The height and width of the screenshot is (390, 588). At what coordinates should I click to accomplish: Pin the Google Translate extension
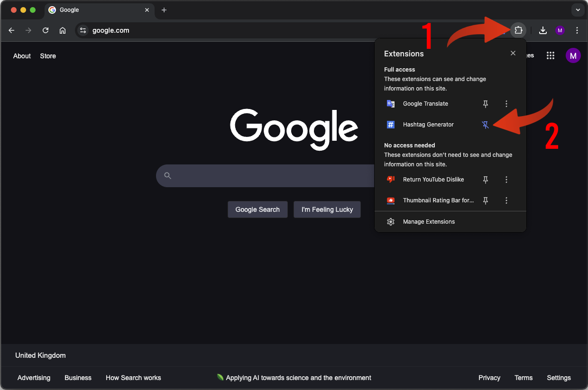[486, 104]
